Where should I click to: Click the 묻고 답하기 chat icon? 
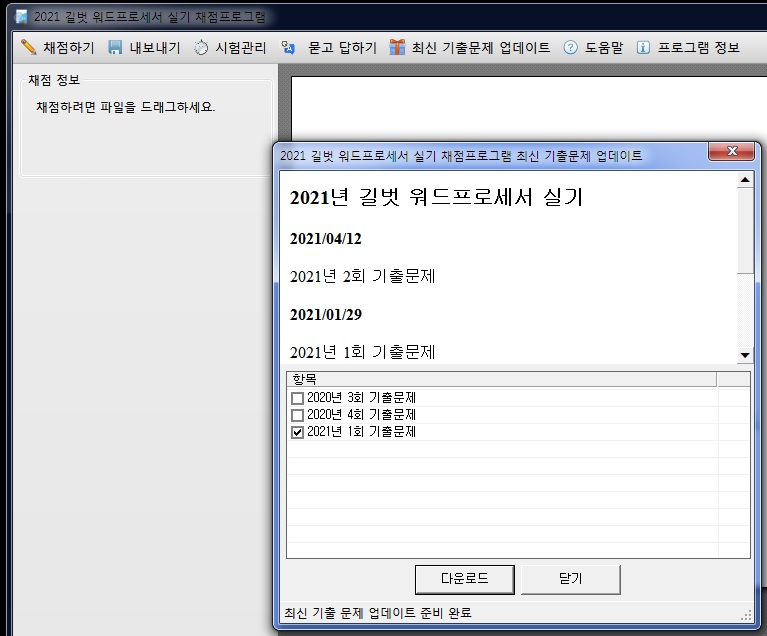[289, 47]
